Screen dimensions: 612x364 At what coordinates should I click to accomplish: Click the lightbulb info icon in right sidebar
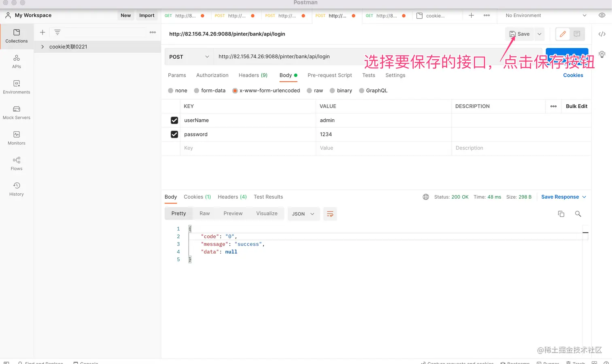point(602,55)
